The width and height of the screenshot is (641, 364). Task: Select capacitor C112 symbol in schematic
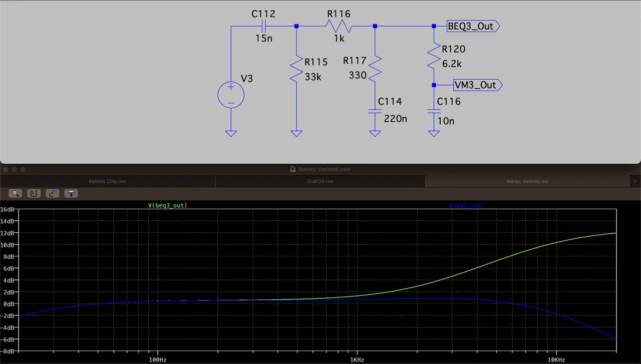coord(263,26)
